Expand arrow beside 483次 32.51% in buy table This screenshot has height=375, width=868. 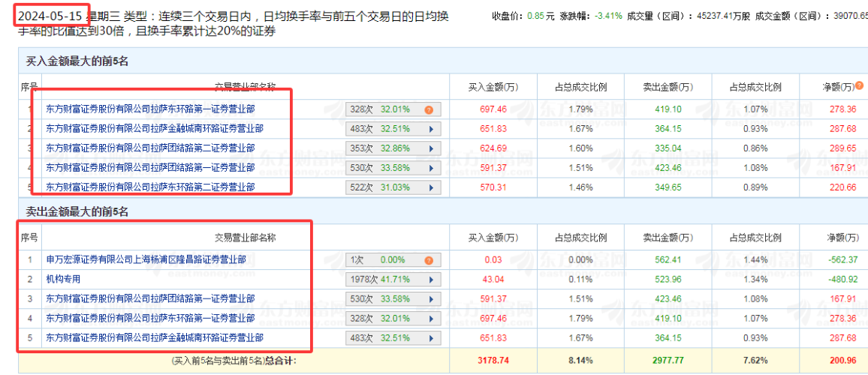pos(430,129)
